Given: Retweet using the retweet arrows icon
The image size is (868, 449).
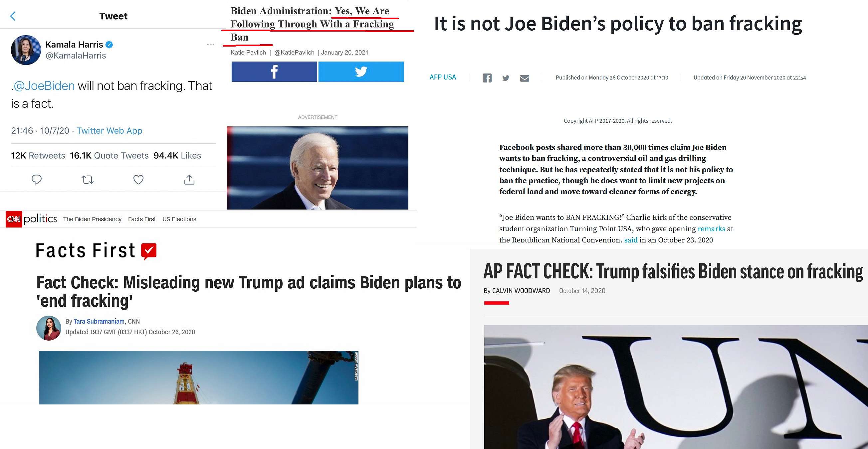Looking at the screenshot, I should pos(88,180).
